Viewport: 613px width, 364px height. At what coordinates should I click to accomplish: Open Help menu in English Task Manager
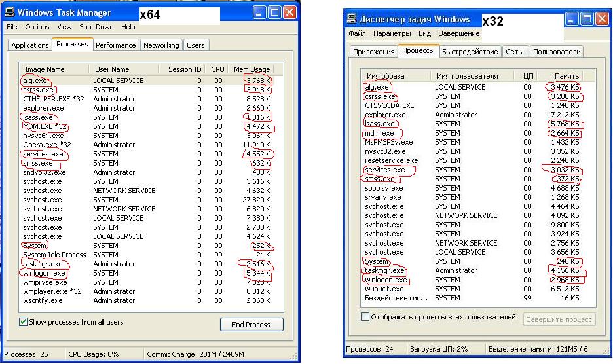(x=128, y=27)
